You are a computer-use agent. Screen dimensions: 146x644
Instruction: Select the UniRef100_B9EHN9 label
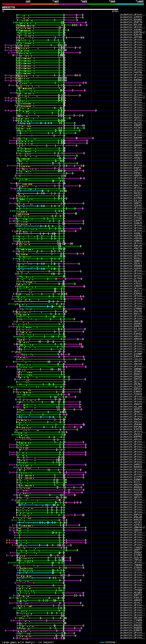point(131,80)
